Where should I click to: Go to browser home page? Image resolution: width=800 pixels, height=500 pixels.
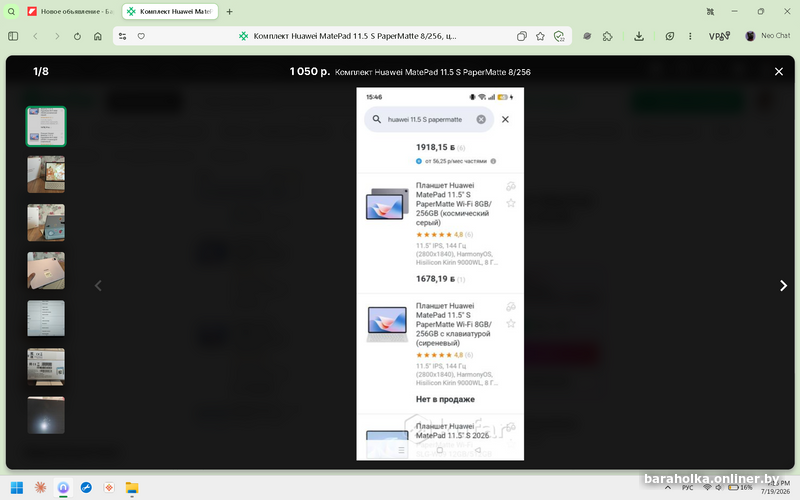coord(98,36)
